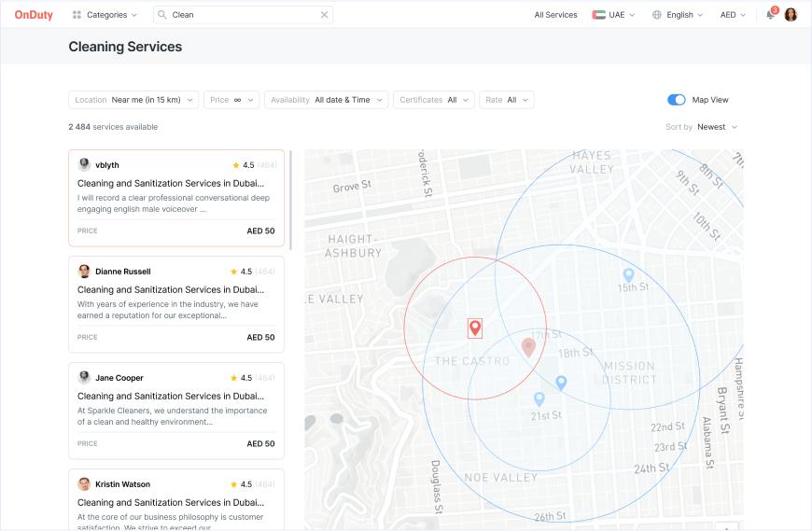Click the globe language icon
The width and height of the screenshot is (812, 531).
click(x=657, y=15)
